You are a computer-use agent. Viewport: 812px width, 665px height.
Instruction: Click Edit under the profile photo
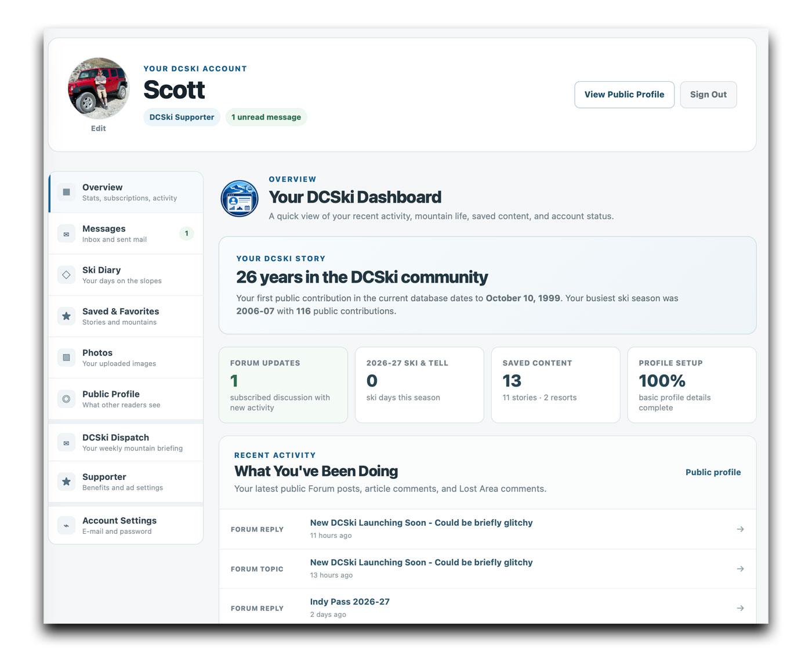pos(99,128)
